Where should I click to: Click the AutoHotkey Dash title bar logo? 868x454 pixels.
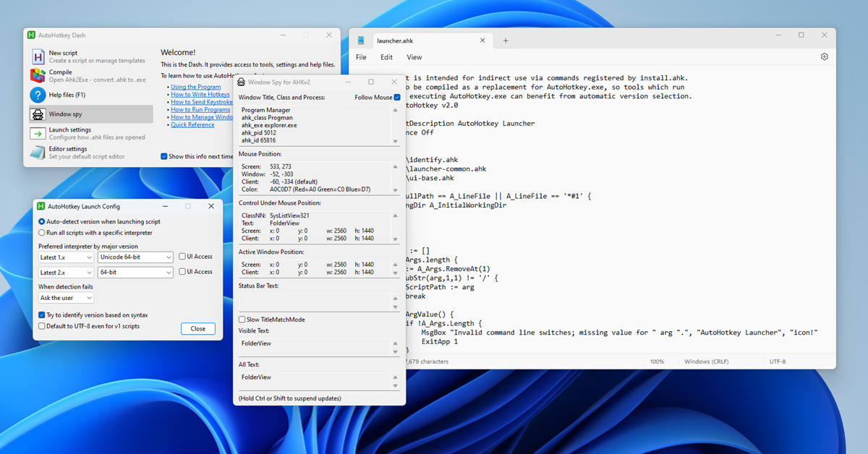32,35
